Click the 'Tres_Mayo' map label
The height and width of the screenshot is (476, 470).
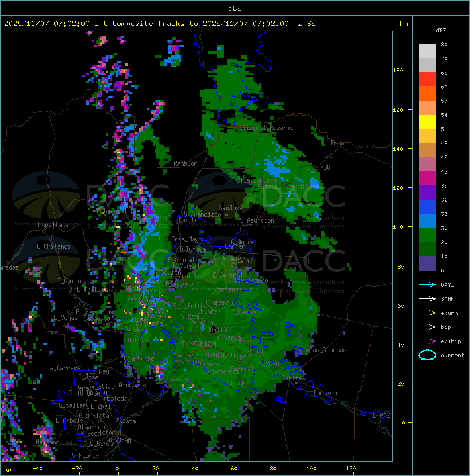(x=186, y=239)
